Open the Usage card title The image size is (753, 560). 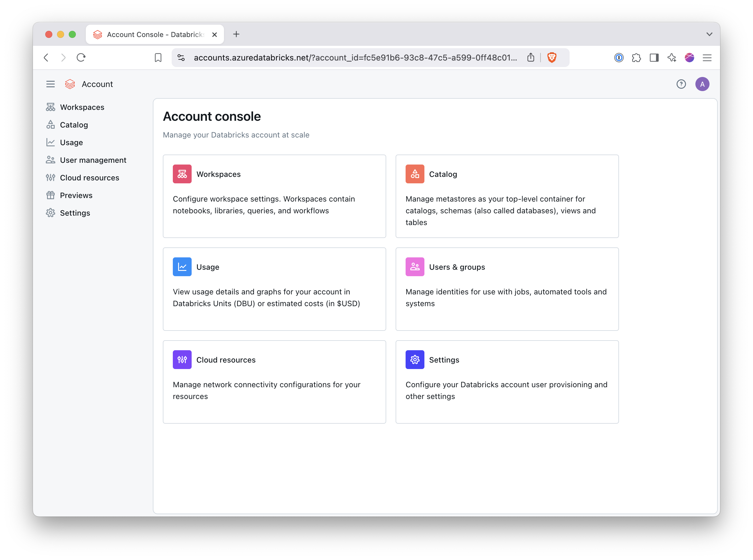[208, 267]
